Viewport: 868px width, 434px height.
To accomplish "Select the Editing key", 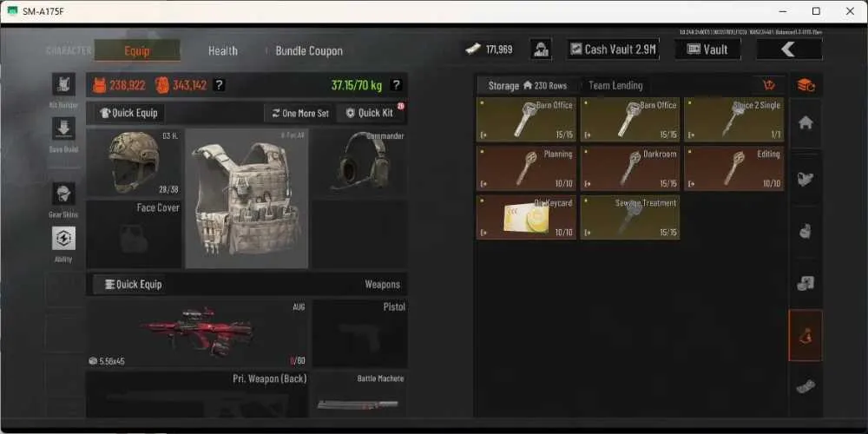I will [734, 168].
